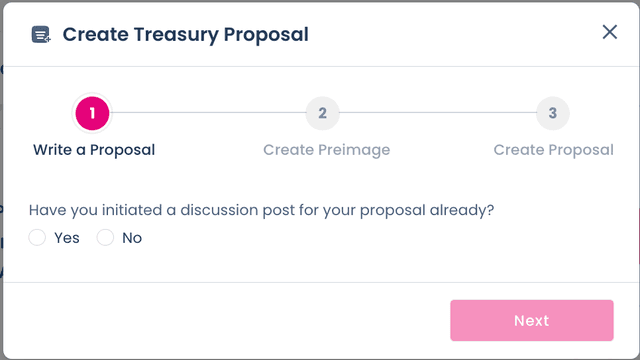Click progress line between steps 2 and 3
The width and height of the screenshot is (640, 360).
click(x=438, y=113)
